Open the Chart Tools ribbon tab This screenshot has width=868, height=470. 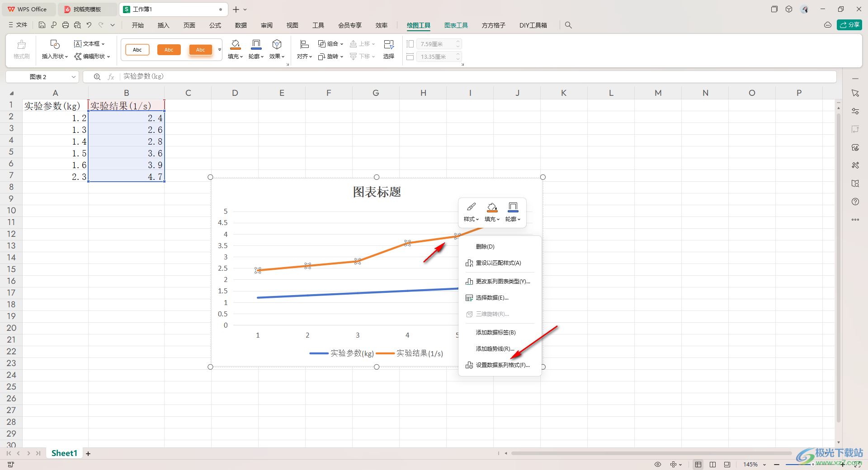(456, 25)
